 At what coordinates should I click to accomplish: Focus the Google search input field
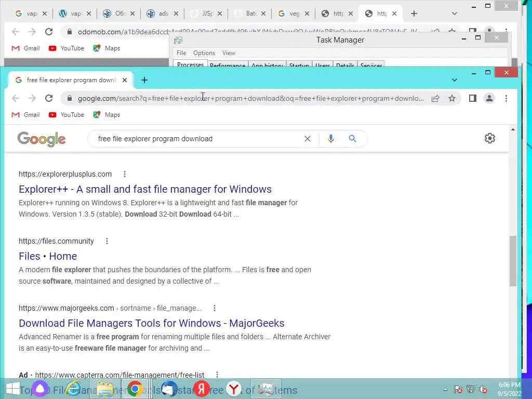pyautogui.click(x=197, y=139)
